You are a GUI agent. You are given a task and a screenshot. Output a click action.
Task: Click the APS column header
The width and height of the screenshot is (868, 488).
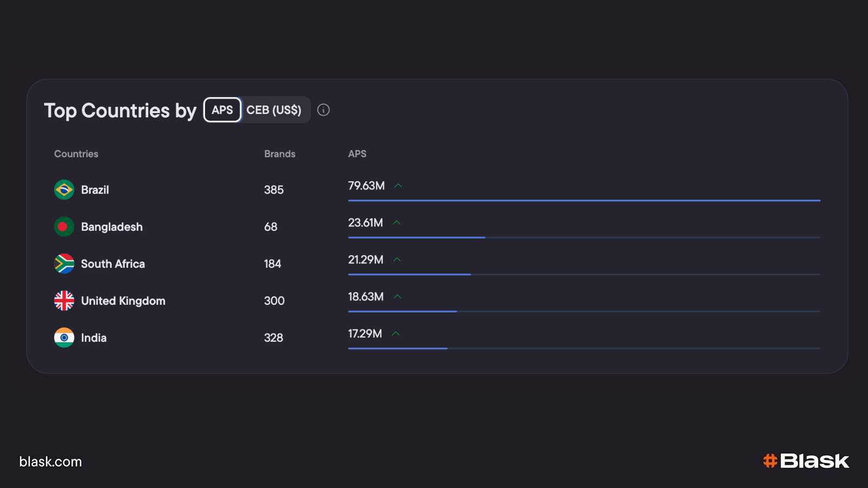pyautogui.click(x=357, y=154)
